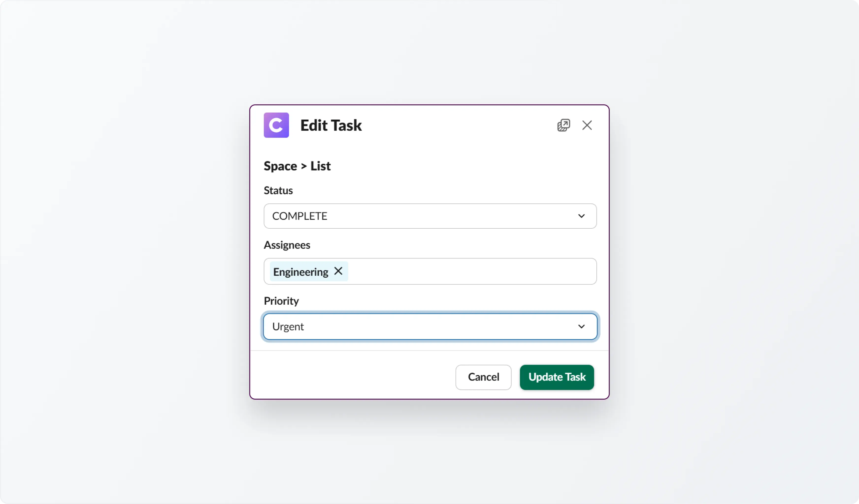The height and width of the screenshot is (504, 859).
Task: Click the pop-out external link icon
Action: coord(563,125)
